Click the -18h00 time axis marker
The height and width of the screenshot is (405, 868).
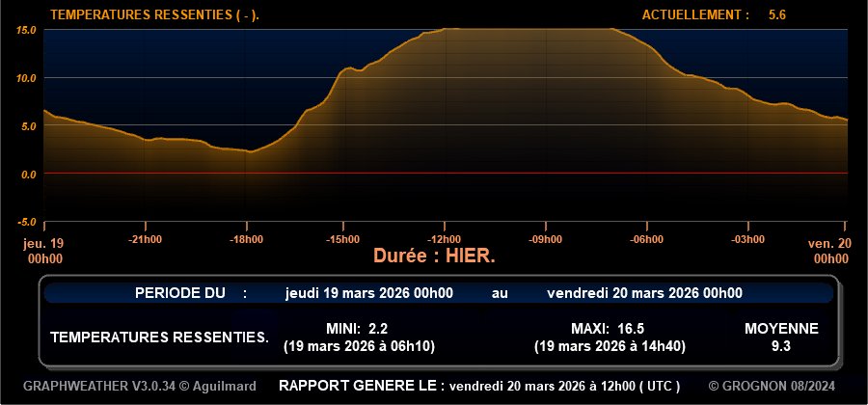246,239
